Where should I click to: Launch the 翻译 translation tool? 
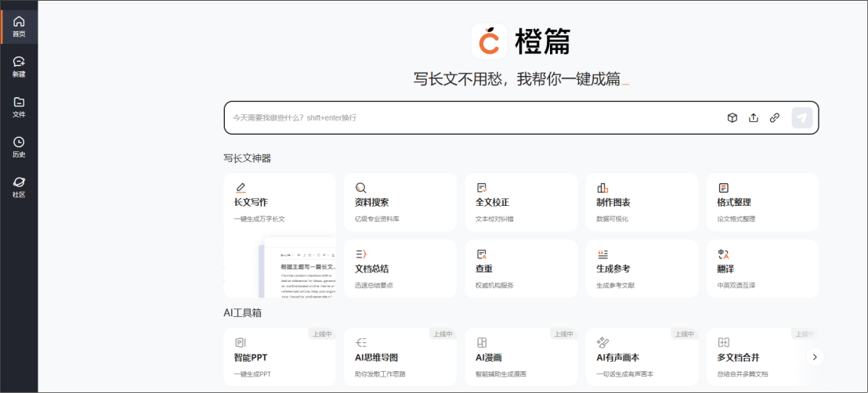[x=761, y=269]
